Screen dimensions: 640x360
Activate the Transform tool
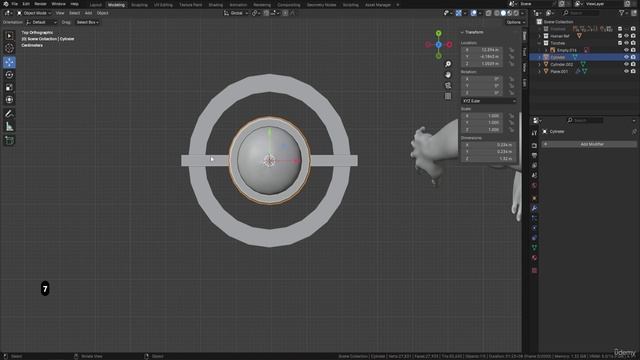pyautogui.click(x=9, y=100)
